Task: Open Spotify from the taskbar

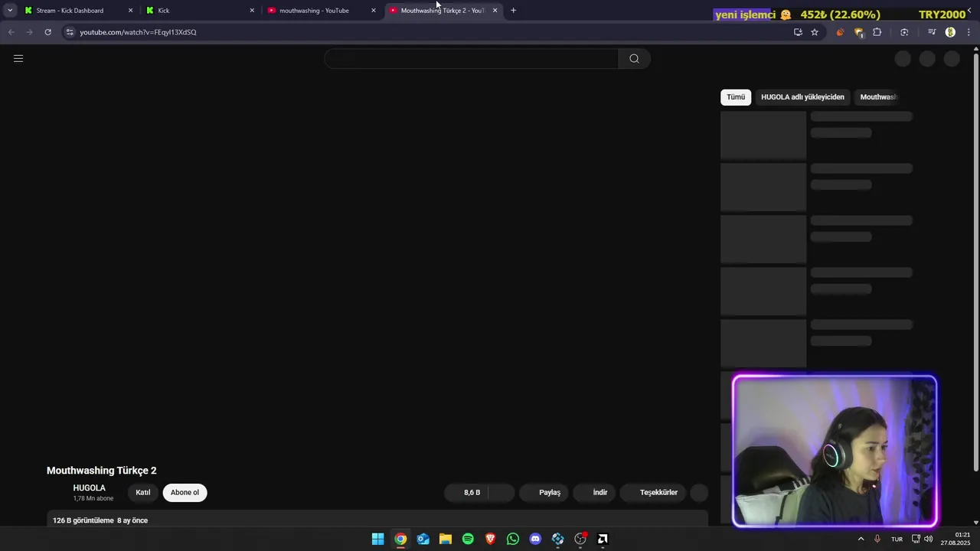Action: pyautogui.click(x=468, y=539)
